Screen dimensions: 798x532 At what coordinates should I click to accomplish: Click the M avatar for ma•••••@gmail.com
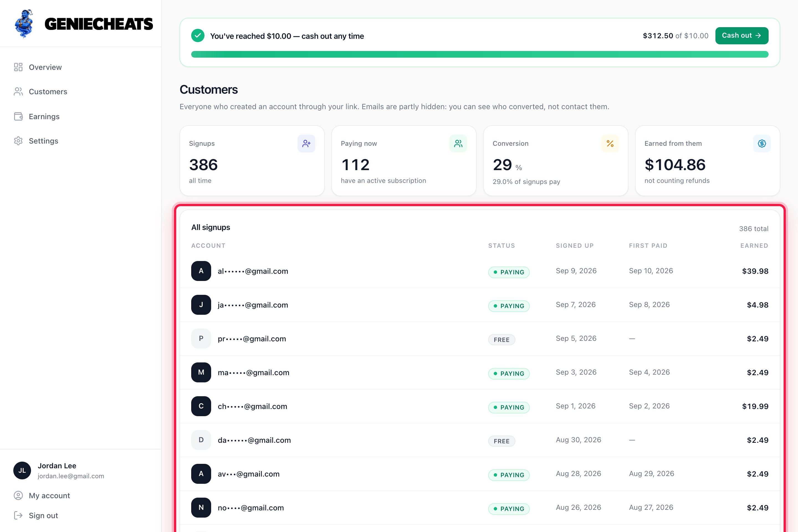pos(201,372)
